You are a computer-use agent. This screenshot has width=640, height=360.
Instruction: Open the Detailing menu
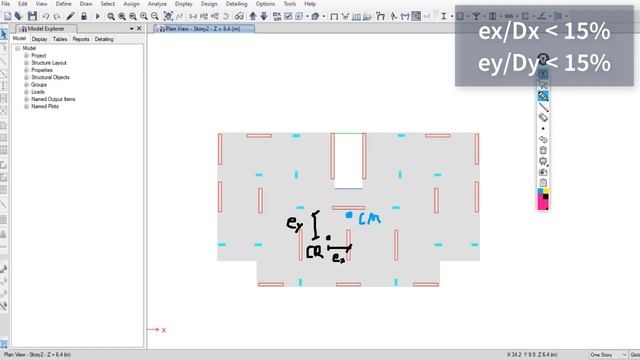[x=236, y=4]
